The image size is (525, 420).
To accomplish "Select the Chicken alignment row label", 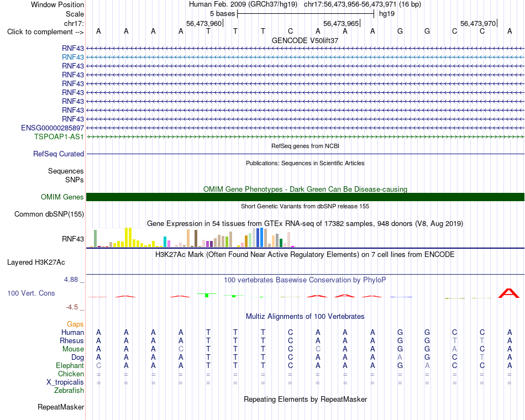I will [x=71, y=374].
